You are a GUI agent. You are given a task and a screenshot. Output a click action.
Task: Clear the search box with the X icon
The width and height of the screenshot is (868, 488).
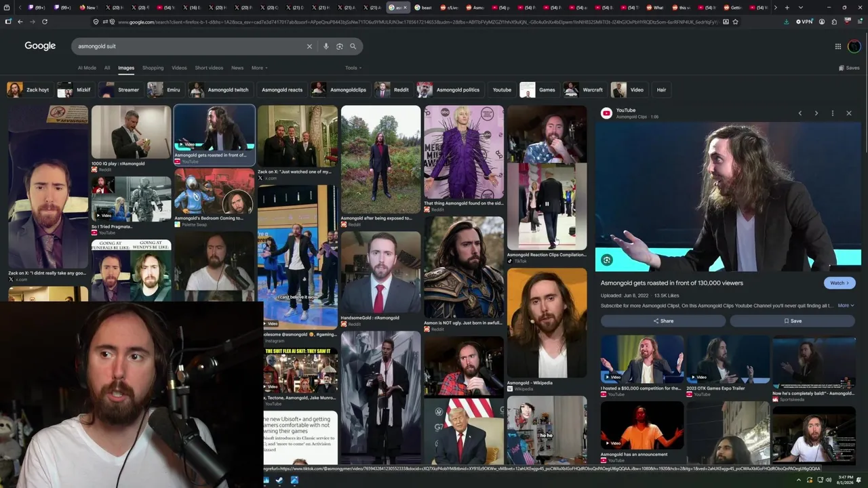pyautogui.click(x=309, y=46)
